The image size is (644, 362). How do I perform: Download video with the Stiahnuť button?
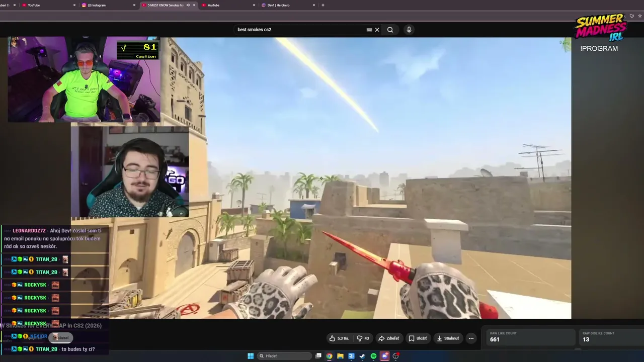448,338
